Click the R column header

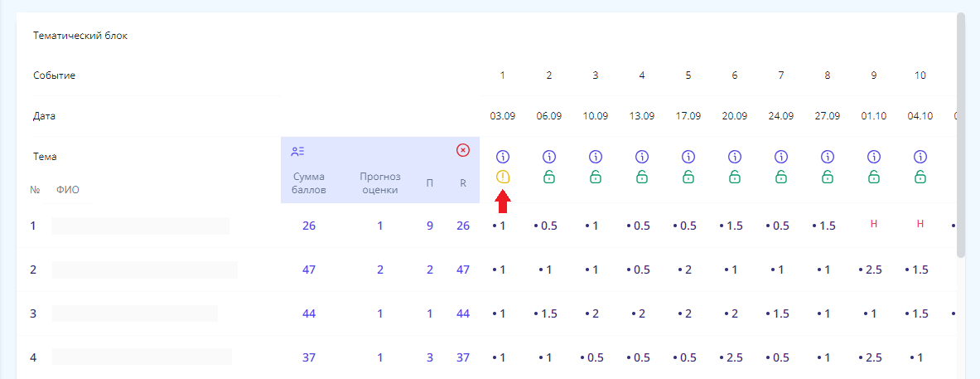(x=463, y=182)
